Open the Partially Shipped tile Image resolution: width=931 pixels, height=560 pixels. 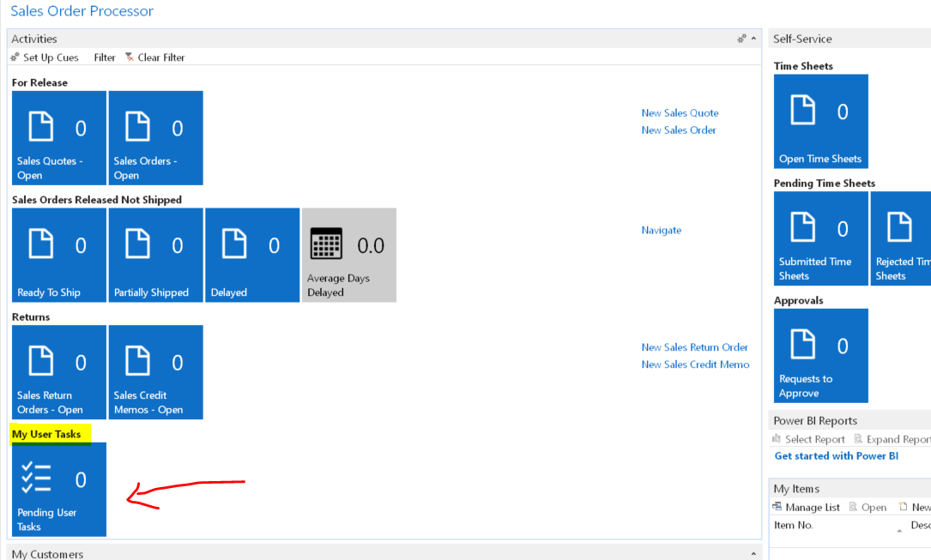pyautogui.click(x=155, y=255)
